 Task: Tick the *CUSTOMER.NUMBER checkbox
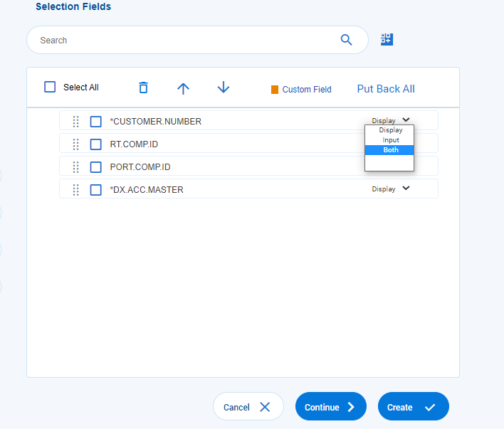click(96, 122)
